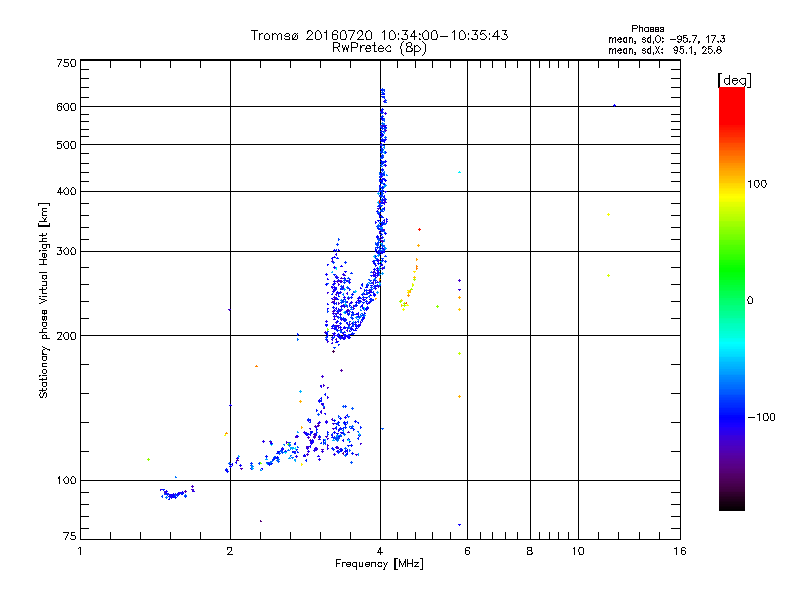Click the plot title 'Tromsø 20160720 10:34:00-10:35:43'
Image resolution: width=800 pixels, height=600 pixels.
click(379, 35)
